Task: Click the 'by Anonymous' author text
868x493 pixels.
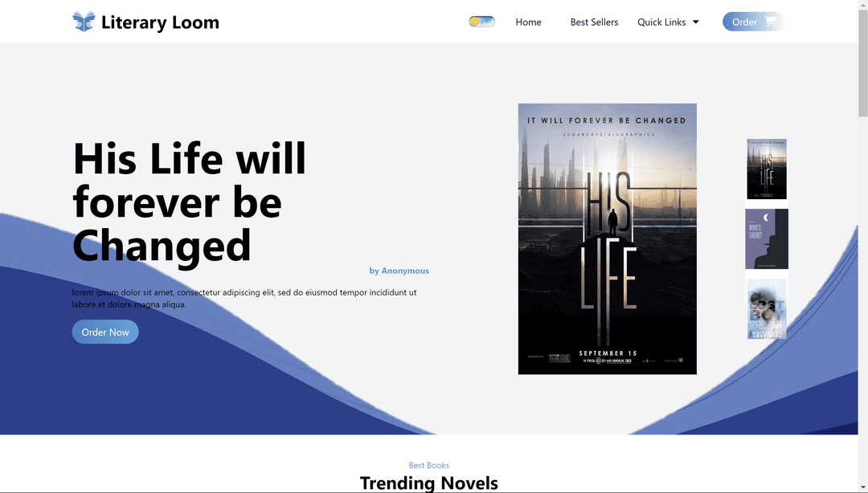Action: point(399,271)
